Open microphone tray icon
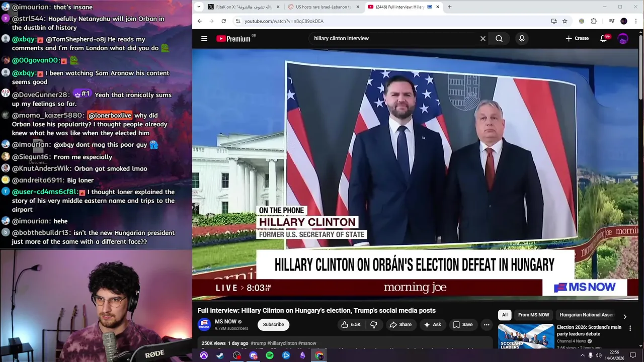644x362 pixels. [590, 355]
